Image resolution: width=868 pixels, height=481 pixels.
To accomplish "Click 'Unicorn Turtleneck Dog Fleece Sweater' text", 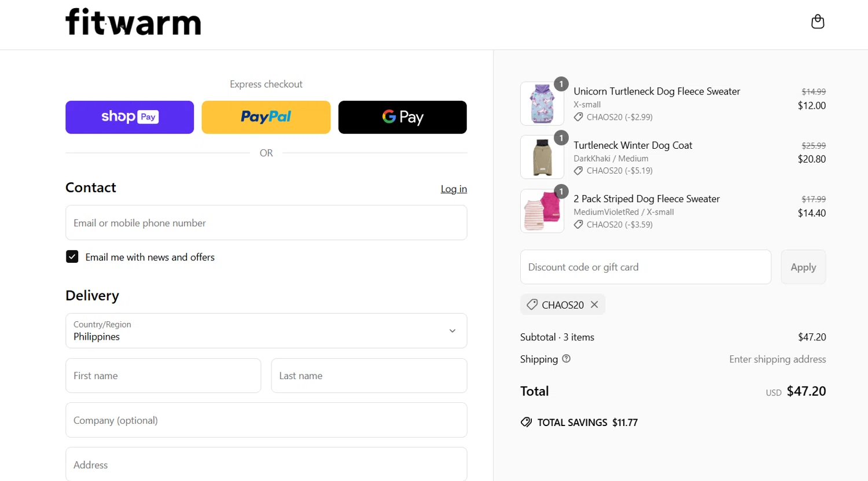I will (657, 91).
